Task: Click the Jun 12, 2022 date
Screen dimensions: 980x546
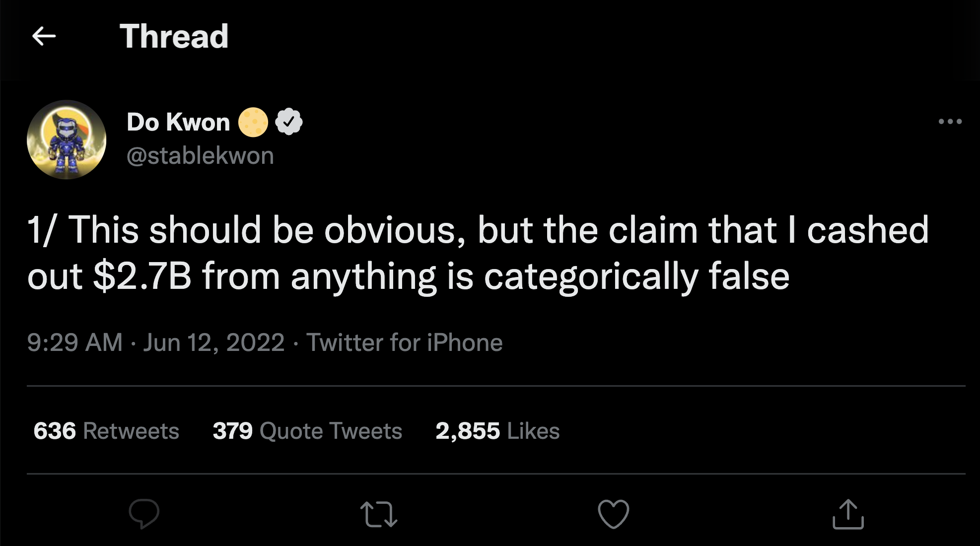Action: click(x=214, y=342)
